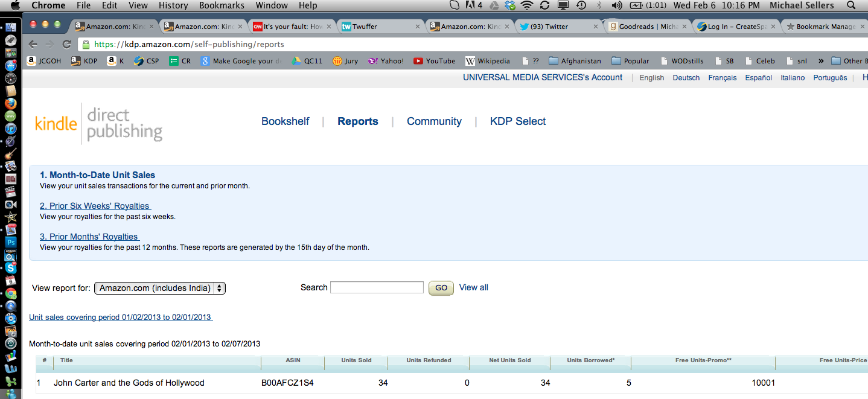The height and width of the screenshot is (399, 868).
Task: Open the Afghanistan bookmarks folder
Action: coord(575,61)
